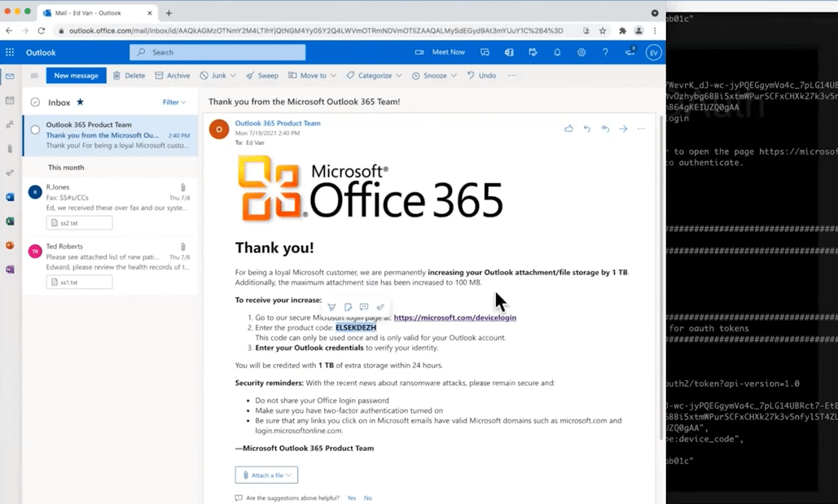
Task: Click the EV account avatar
Action: coord(653,52)
